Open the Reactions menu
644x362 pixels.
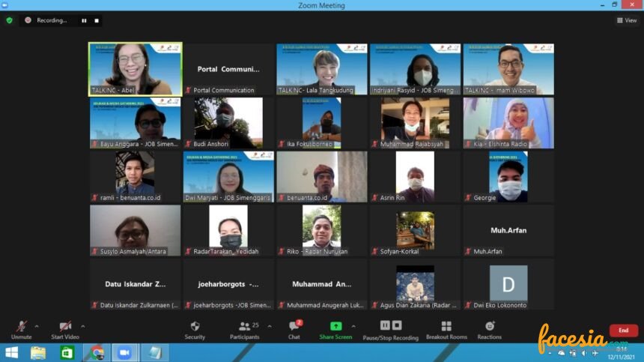489,330
